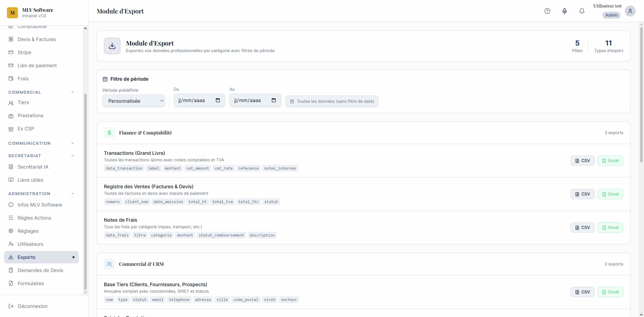Viewport: 644px width, 317px height.
Task: Export Registre des Ventes as Excel
Action: [610, 194]
